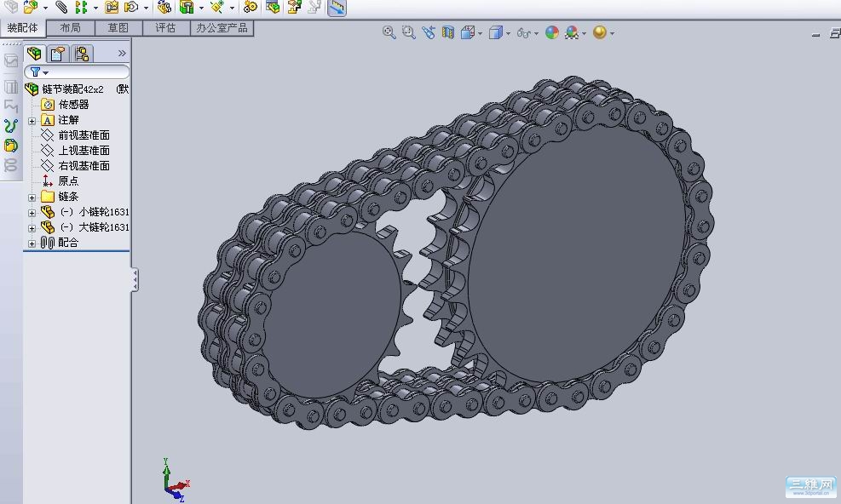Click the Exploded View icon
This screenshot has height=504, width=841.
click(295, 7)
